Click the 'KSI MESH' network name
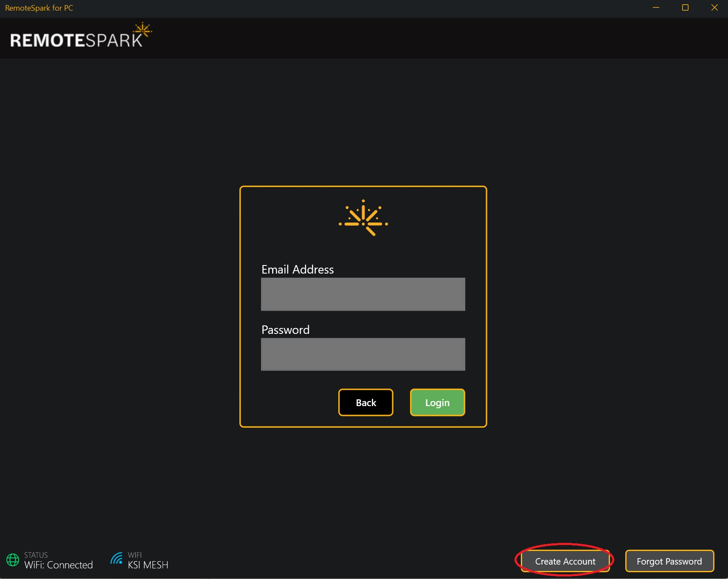The image size is (728, 579). (x=148, y=565)
